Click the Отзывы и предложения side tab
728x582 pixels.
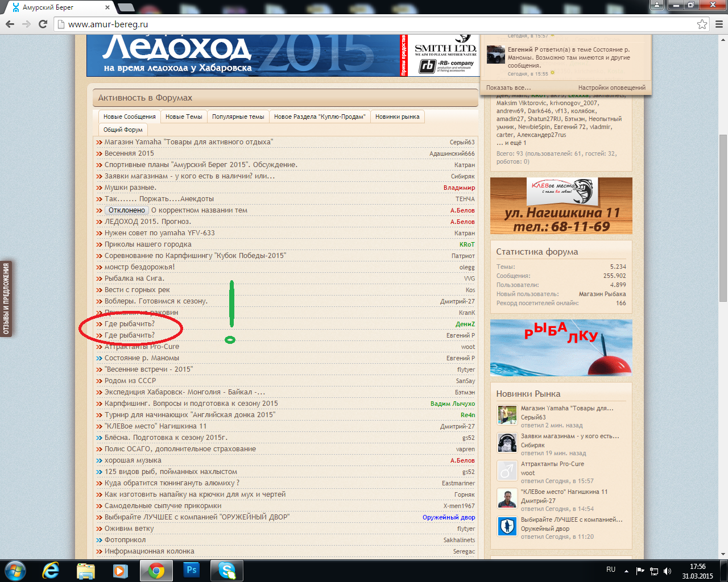click(x=6, y=299)
